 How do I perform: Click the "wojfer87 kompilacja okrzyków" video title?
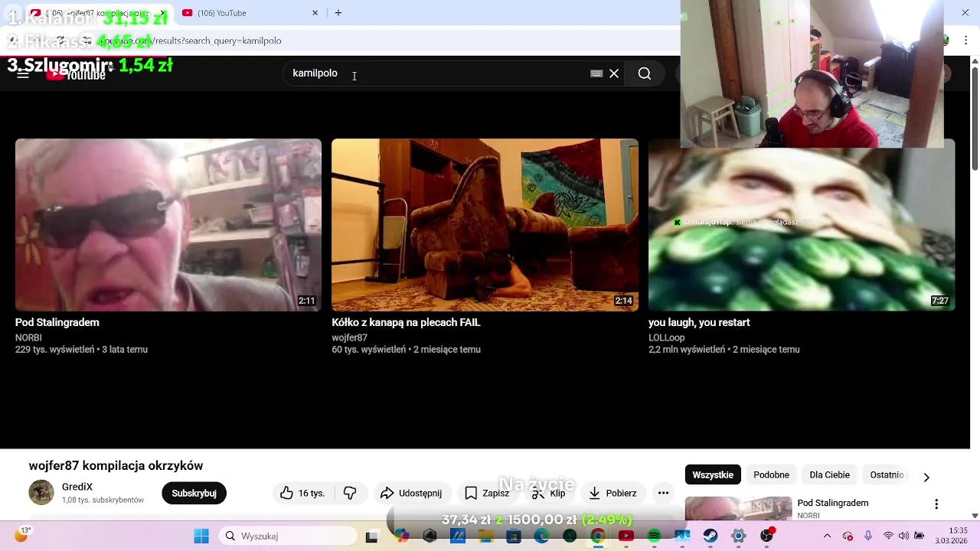116,465
